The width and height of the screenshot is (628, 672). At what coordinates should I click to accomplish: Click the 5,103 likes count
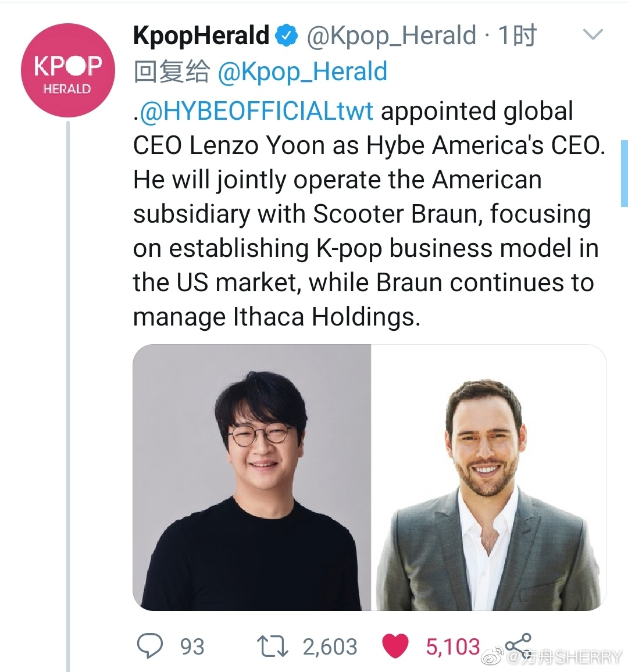452,646
